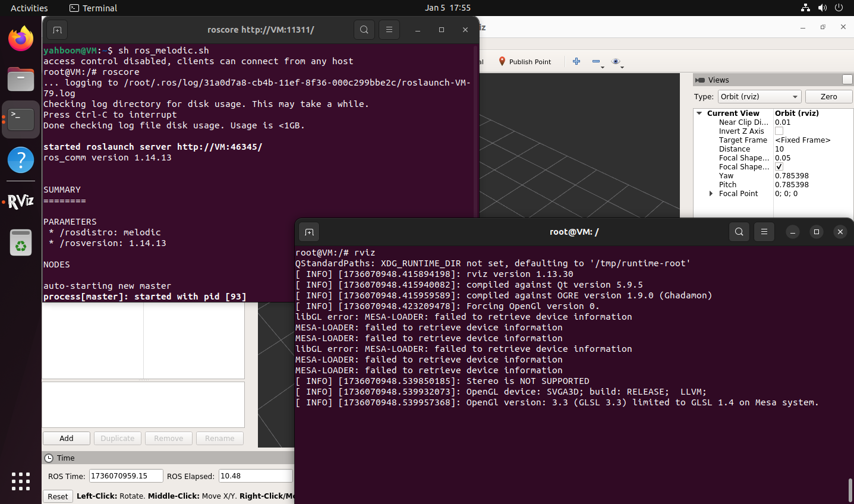Image resolution: width=854 pixels, height=504 pixels.
Task: Open Trash from the dock
Action: click(x=21, y=242)
